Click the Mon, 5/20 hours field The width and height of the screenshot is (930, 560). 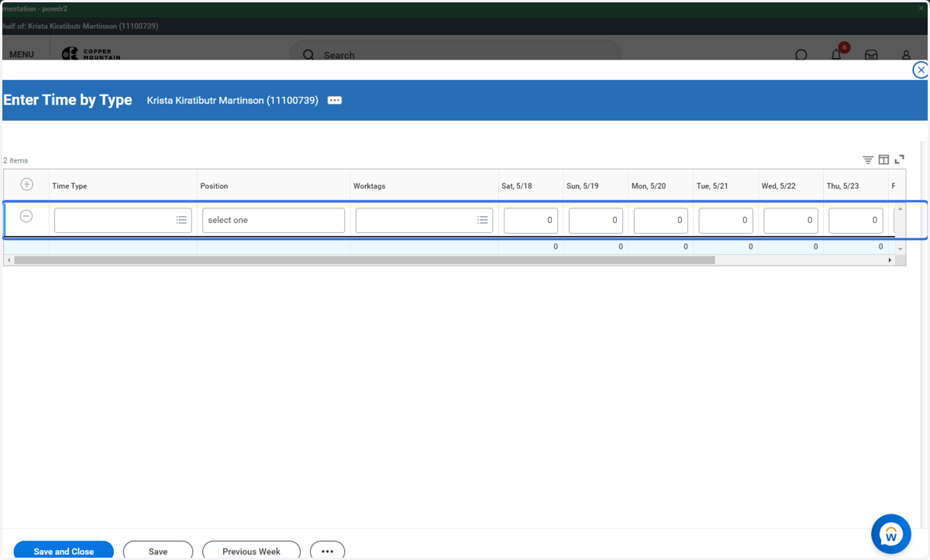tap(661, 220)
